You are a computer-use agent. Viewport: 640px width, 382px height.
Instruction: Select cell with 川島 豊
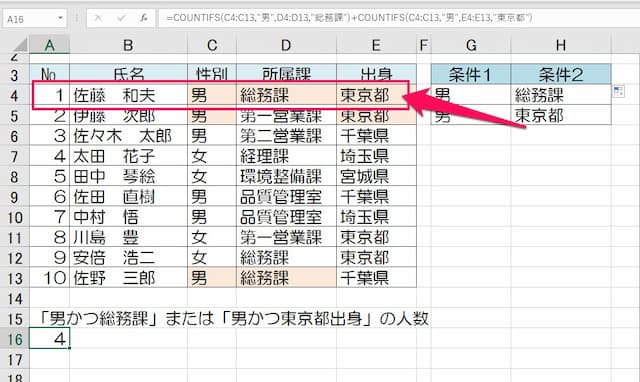(128, 237)
